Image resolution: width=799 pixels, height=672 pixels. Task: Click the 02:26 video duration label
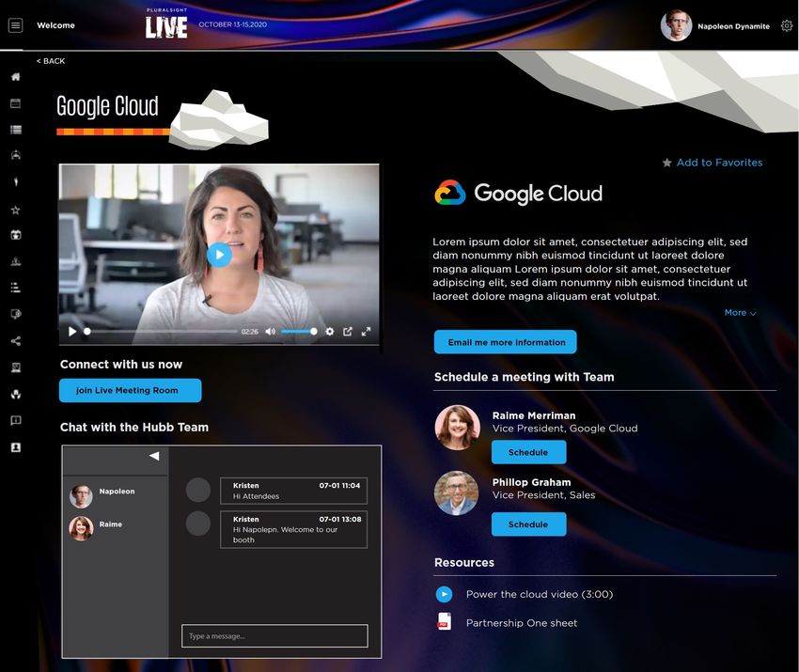pyautogui.click(x=250, y=332)
